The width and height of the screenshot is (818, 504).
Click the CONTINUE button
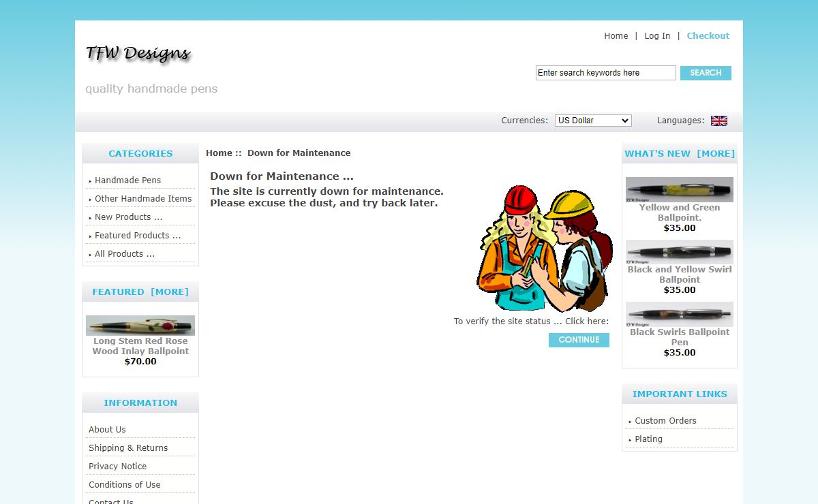[x=579, y=340]
